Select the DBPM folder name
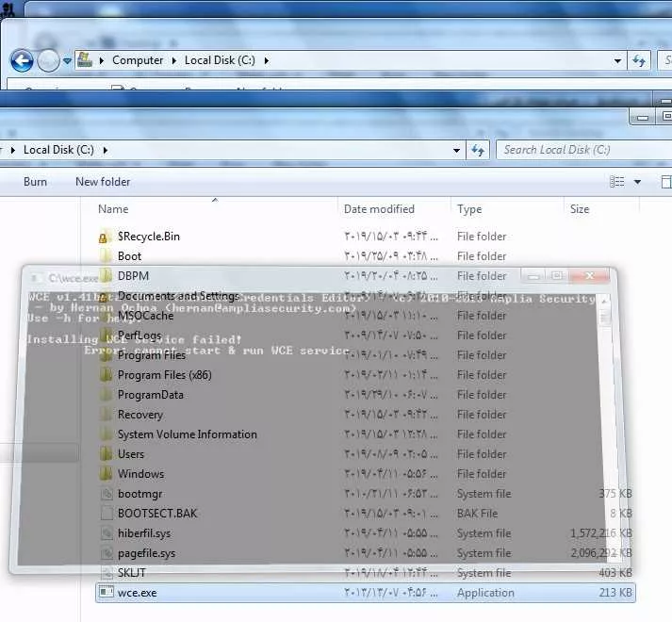672x622 pixels. pyautogui.click(x=133, y=276)
